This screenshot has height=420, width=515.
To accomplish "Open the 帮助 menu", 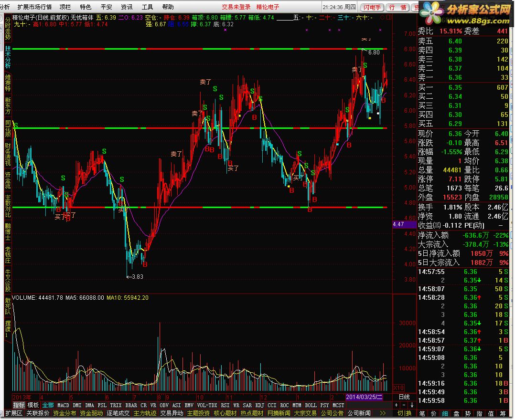I will (x=168, y=7).
